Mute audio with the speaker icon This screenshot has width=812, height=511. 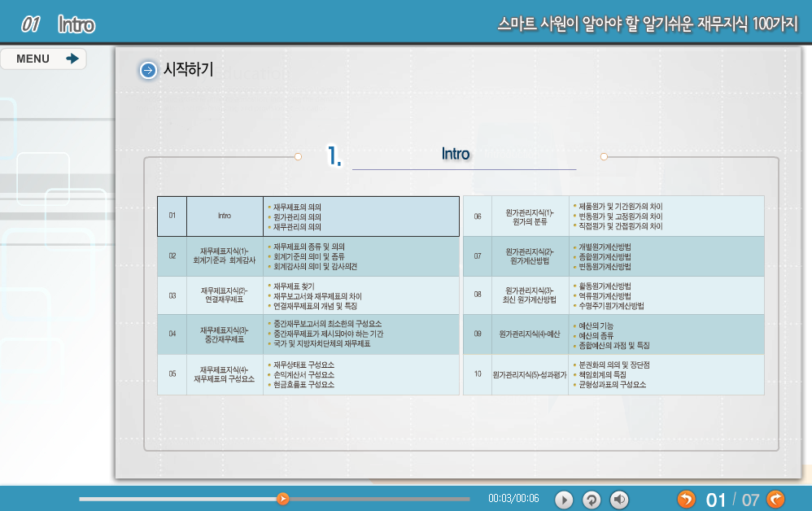[620, 500]
